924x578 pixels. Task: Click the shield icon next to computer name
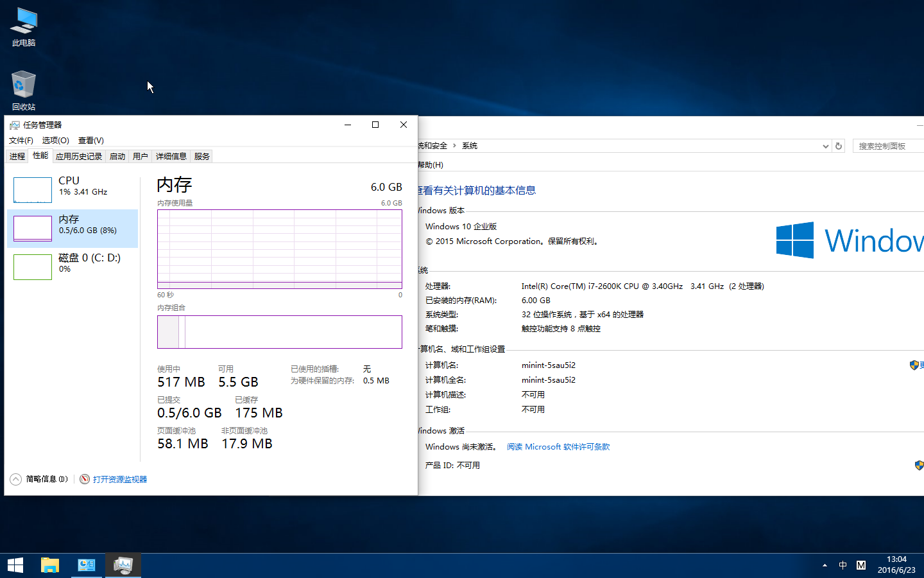(914, 365)
